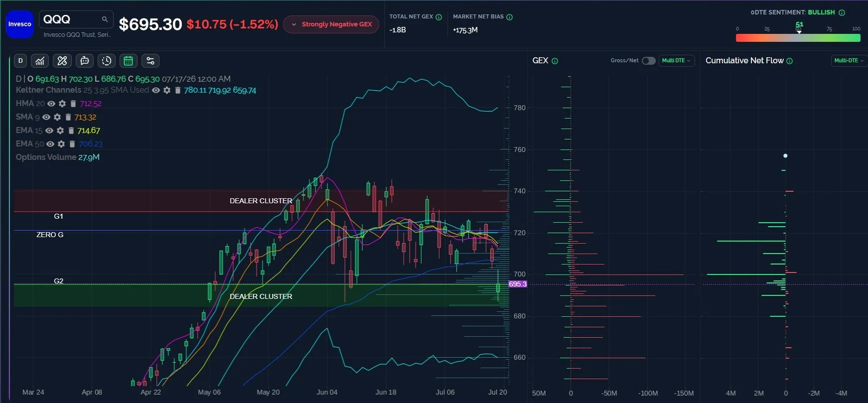The width and height of the screenshot is (868, 403).
Task: Click the history clock icon in toolbar
Action: pyautogui.click(x=107, y=61)
